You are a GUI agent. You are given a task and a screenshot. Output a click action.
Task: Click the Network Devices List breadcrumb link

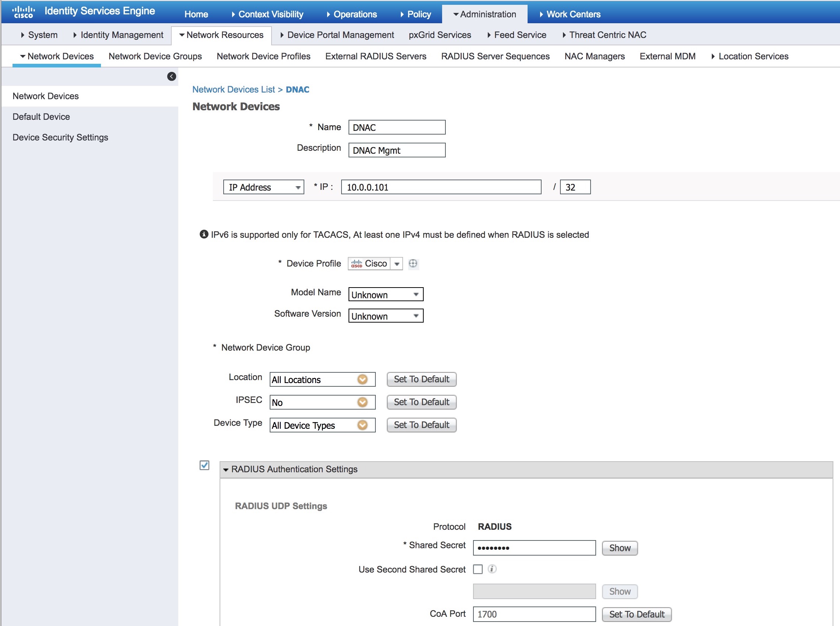coord(234,90)
